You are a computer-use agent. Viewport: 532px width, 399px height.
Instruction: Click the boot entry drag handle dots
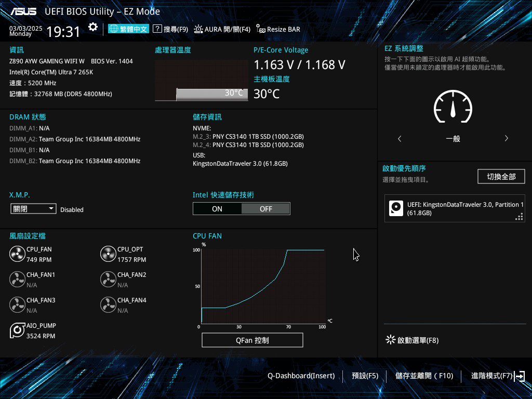pyautogui.click(x=519, y=217)
